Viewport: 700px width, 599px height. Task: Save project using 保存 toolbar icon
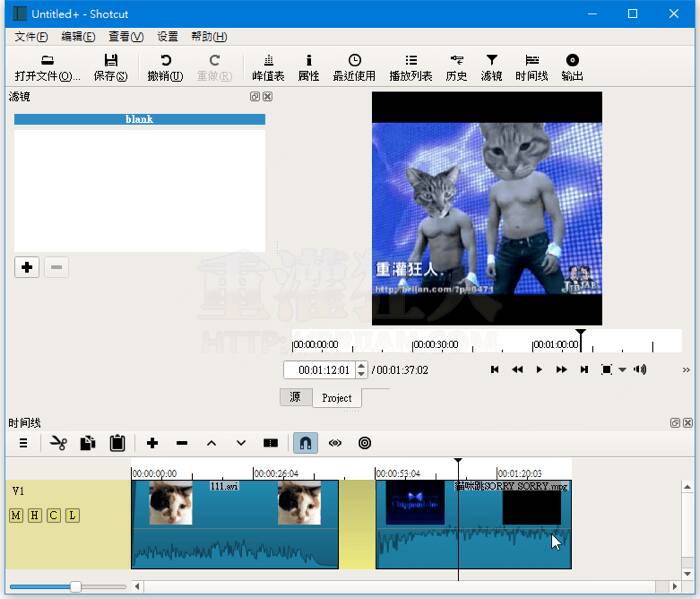(x=110, y=68)
